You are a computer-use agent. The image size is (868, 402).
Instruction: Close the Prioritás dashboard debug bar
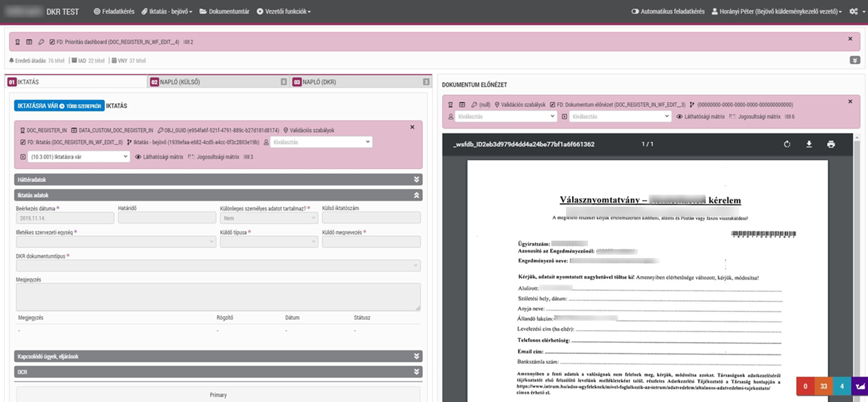point(850,39)
